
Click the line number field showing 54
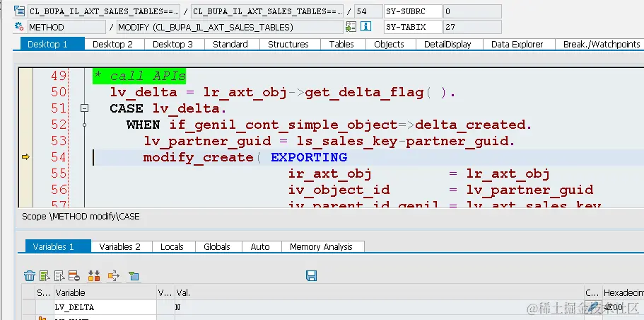coord(368,11)
